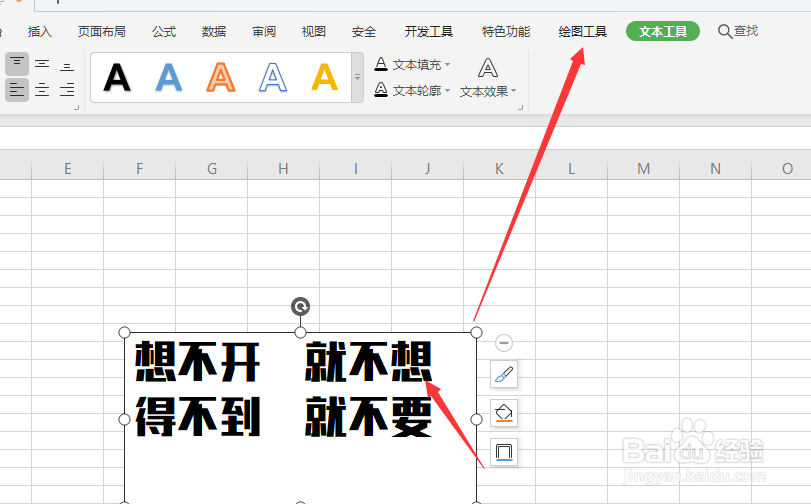The image size is (811, 504).
Task: Click top-center resize handle of text box
Action: [x=301, y=332]
